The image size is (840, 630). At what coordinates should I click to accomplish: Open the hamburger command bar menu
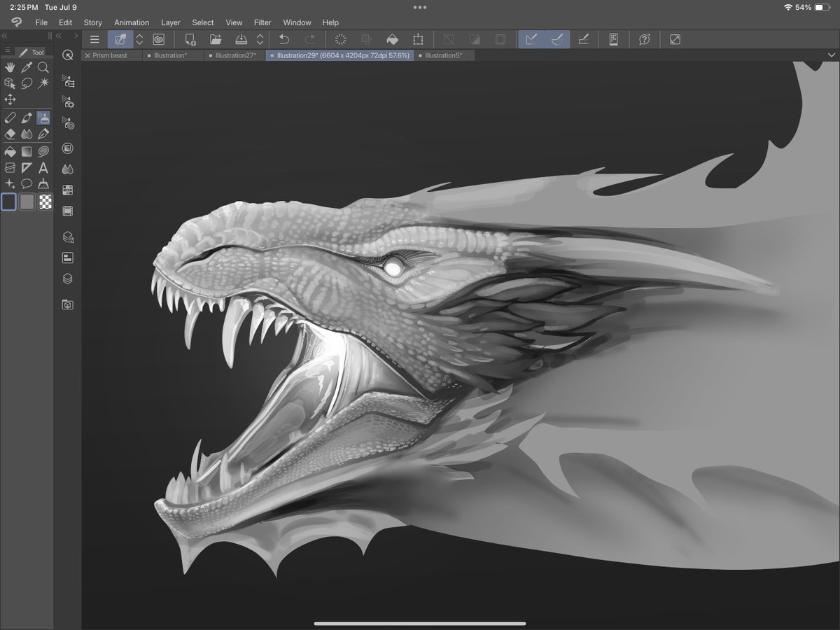pyautogui.click(x=94, y=39)
